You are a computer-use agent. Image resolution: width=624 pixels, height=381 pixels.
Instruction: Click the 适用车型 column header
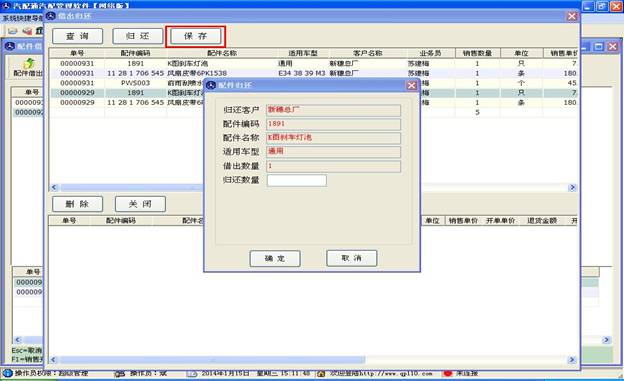tap(303, 53)
